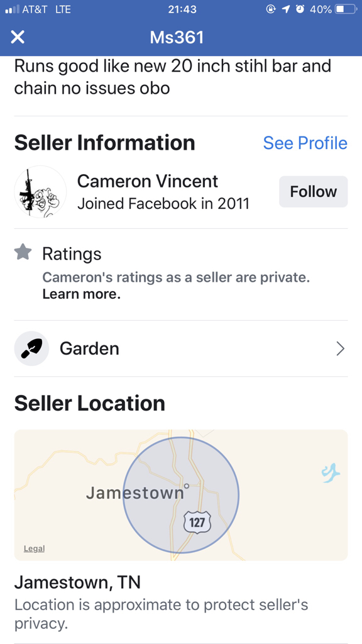Open the Garden category row
This screenshot has width=362, height=644.
[x=181, y=348]
